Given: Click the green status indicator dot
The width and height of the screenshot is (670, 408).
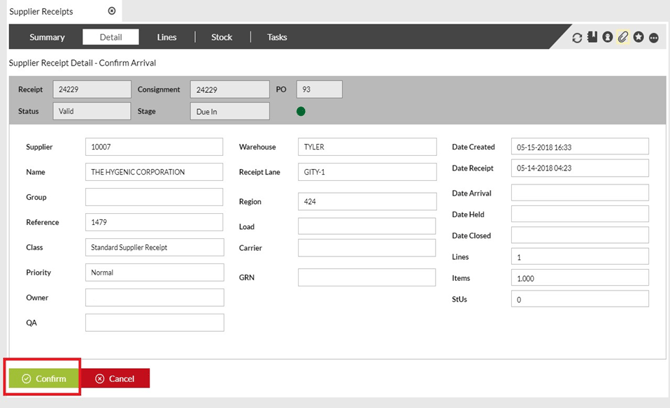Looking at the screenshot, I should pyautogui.click(x=301, y=111).
